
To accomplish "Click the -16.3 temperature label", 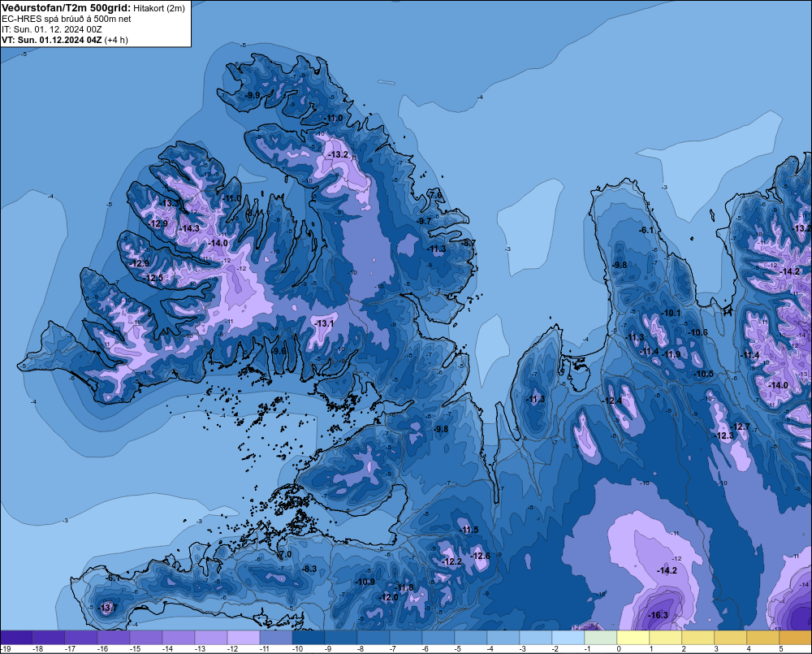I will click(x=659, y=616).
